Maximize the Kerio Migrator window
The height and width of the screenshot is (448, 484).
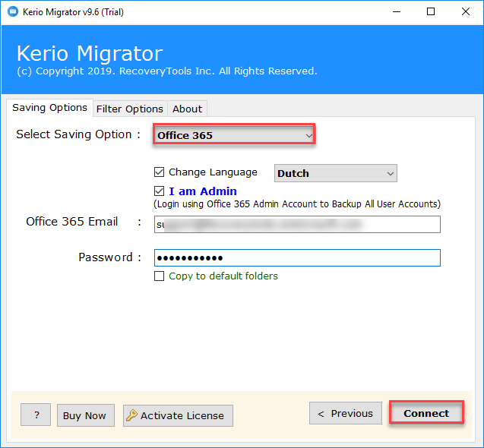(431, 11)
